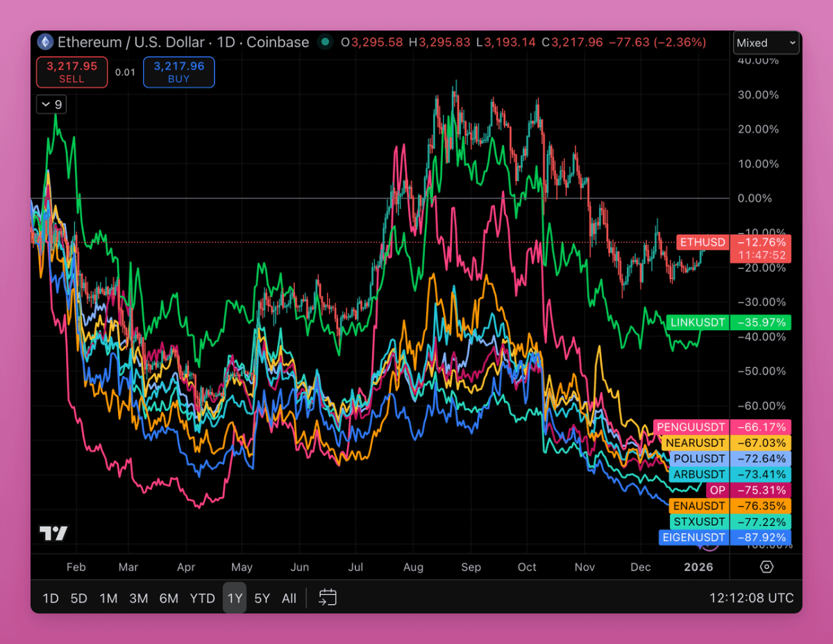Click the EIGENUSDT price scale label

click(693, 538)
